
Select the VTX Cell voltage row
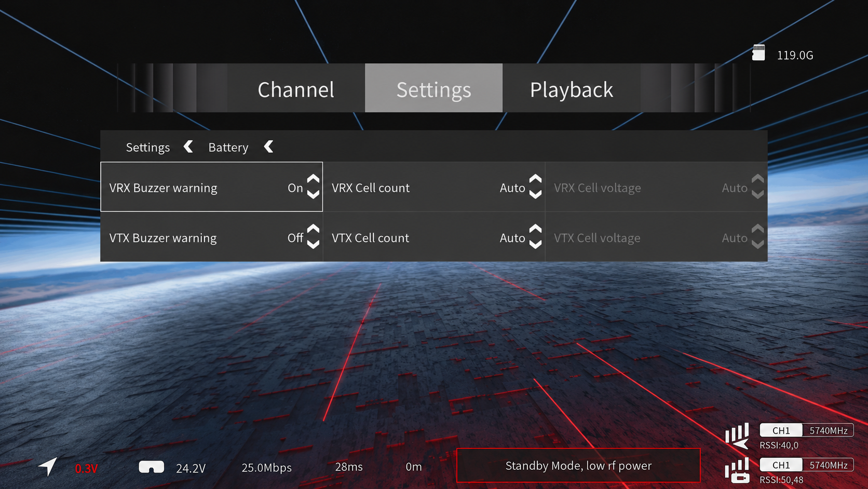(x=656, y=237)
